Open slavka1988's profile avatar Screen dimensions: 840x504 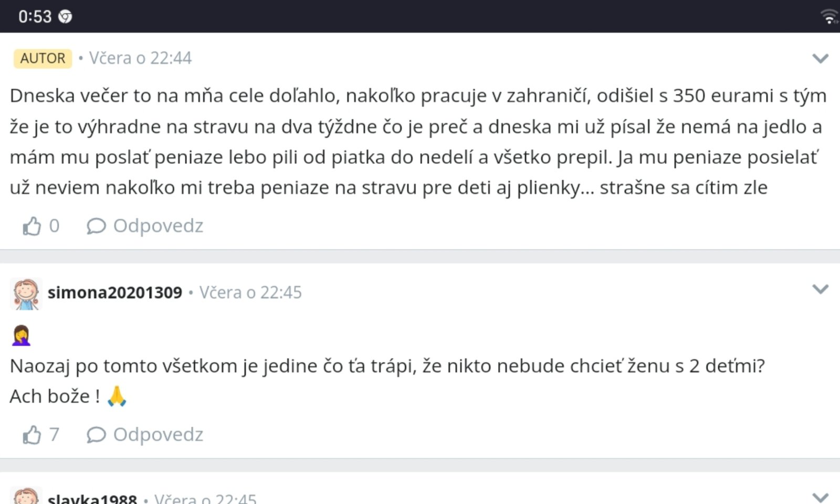coord(26,496)
